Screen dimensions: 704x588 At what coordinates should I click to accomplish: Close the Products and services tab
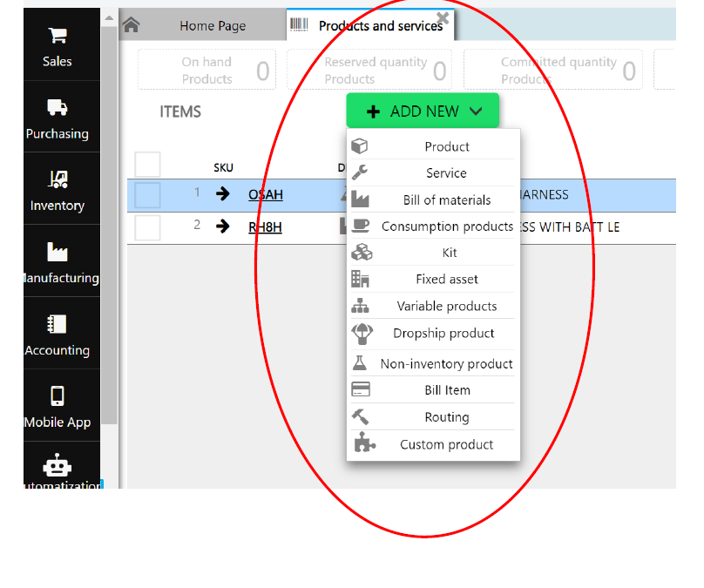(443, 18)
